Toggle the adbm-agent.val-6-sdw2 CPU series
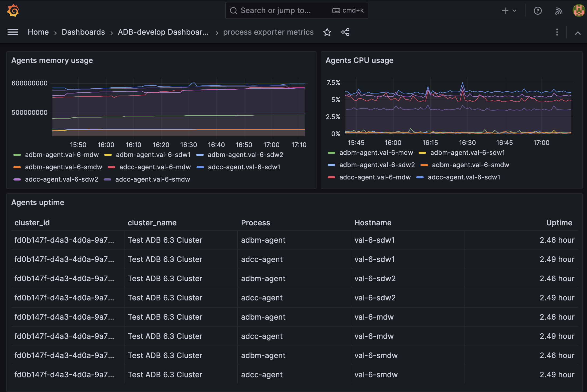 377,165
